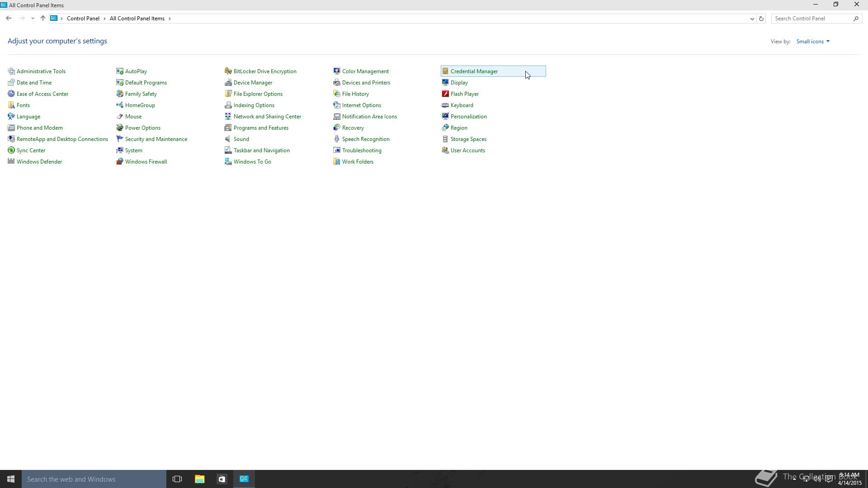Open File Explorer from the taskbar
Image resolution: width=868 pixels, height=488 pixels.
(199, 479)
